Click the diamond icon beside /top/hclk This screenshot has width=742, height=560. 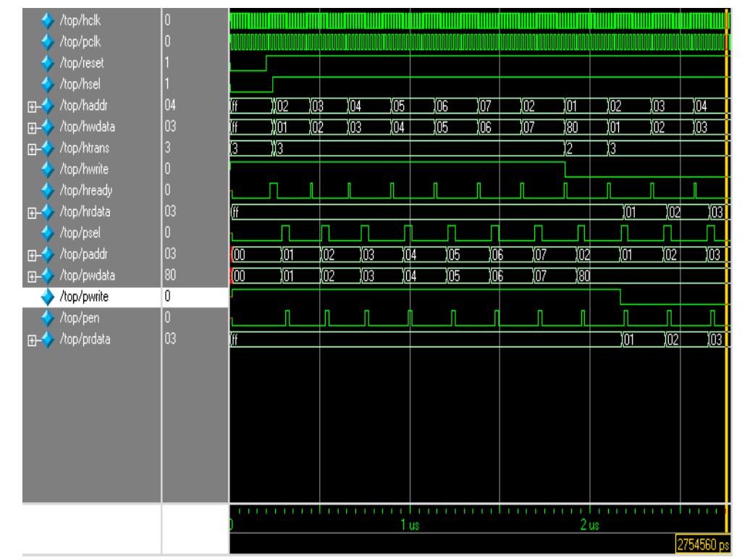click(x=48, y=20)
